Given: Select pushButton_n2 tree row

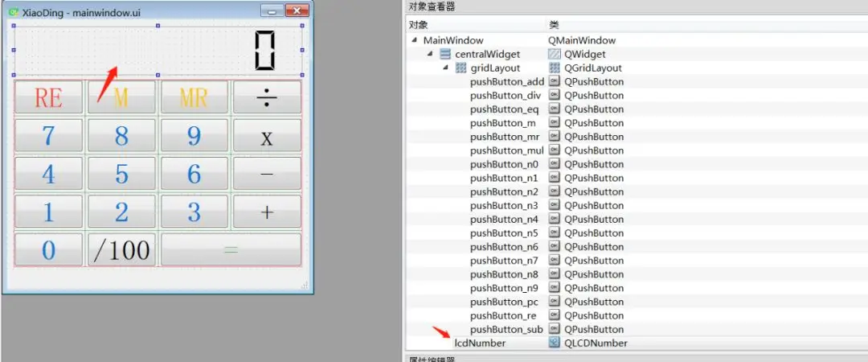Looking at the screenshot, I should [504, 191].
